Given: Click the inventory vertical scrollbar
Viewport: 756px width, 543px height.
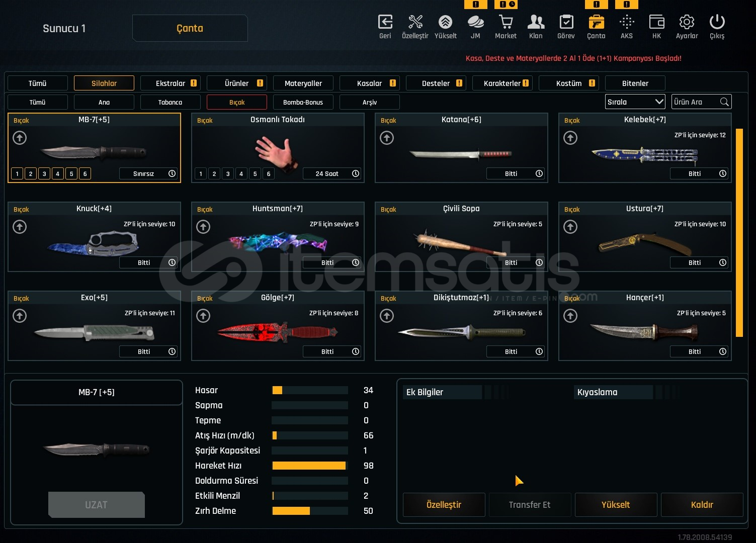Looking at the screenshot, I should tap(739, 232).
